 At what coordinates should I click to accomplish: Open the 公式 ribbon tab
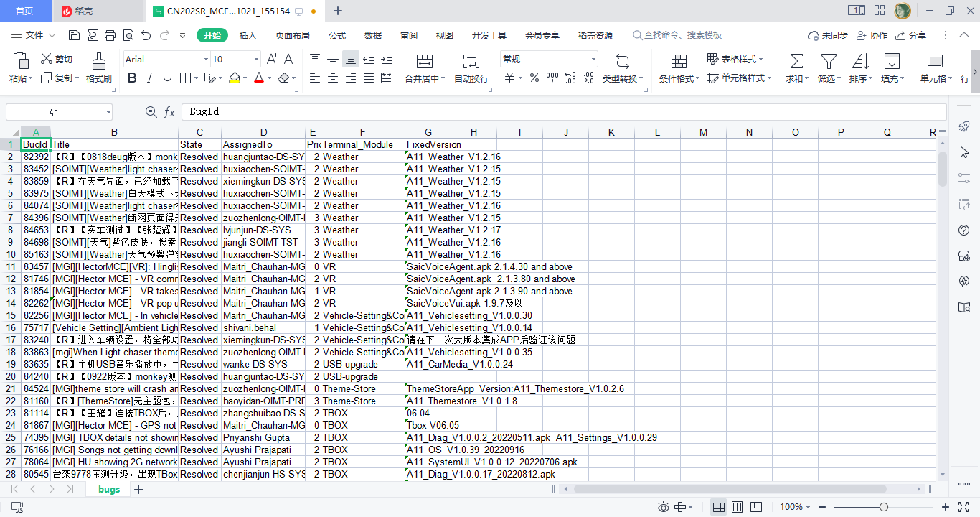point(337,35)
